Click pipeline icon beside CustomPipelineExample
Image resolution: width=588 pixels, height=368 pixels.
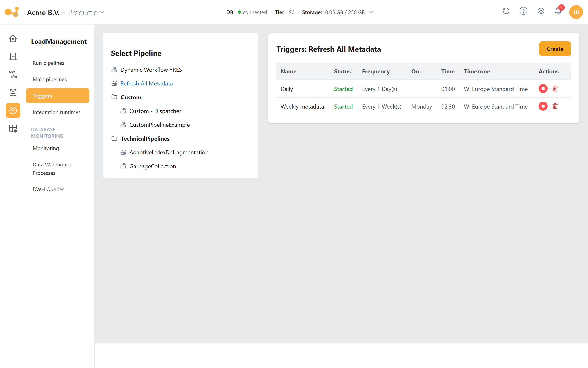(x=123, y=125)
